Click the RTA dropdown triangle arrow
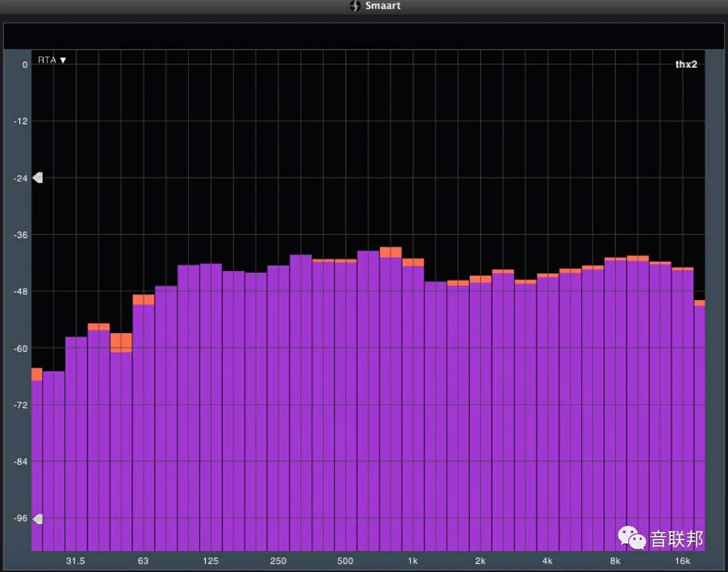 click(63, 60)
